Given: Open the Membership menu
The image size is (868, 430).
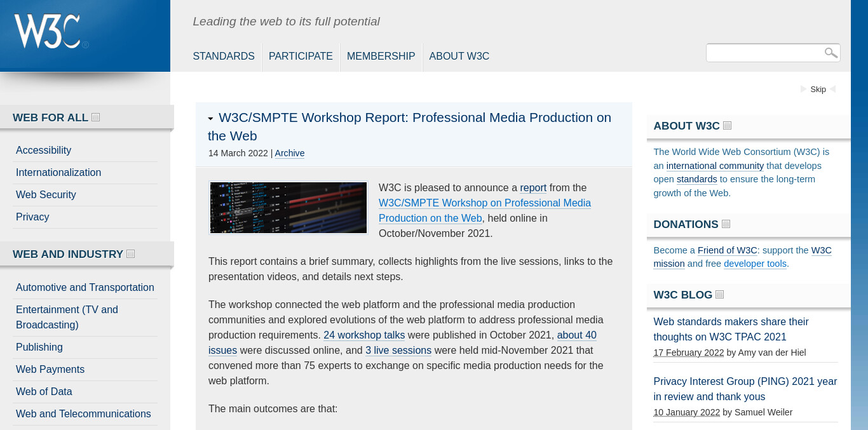Looking at the screenshot, I should (381, 56).
